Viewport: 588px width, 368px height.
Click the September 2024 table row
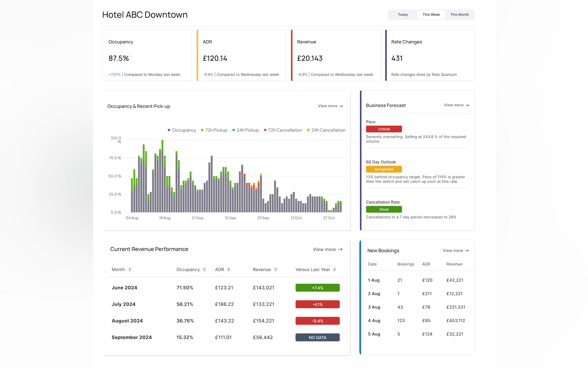pyautogui.click(x=131, y=337)
